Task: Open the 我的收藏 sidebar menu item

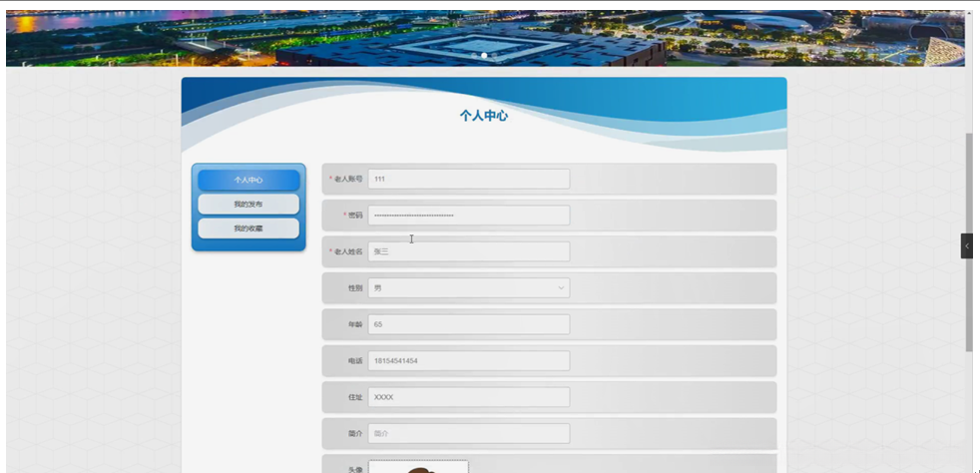Action: [248, 229]
